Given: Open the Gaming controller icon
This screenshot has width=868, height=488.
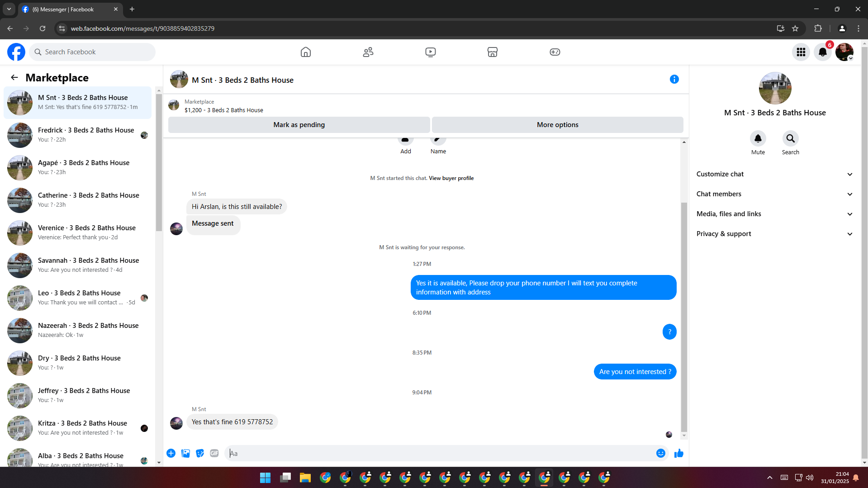Looking at the screenshot, I should pyautogui.click(x=555, y=52).
